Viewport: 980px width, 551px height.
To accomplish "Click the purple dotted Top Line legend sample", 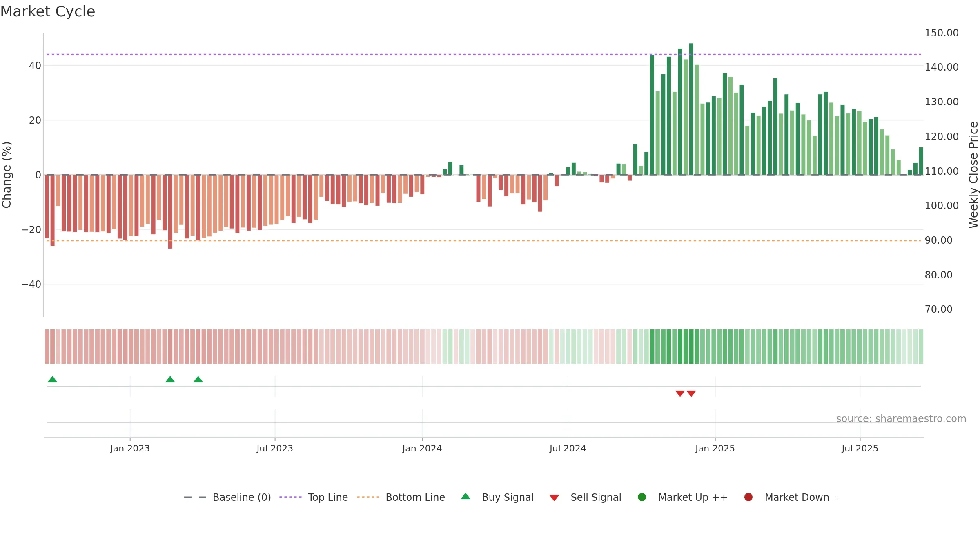I will coord(290,497).
